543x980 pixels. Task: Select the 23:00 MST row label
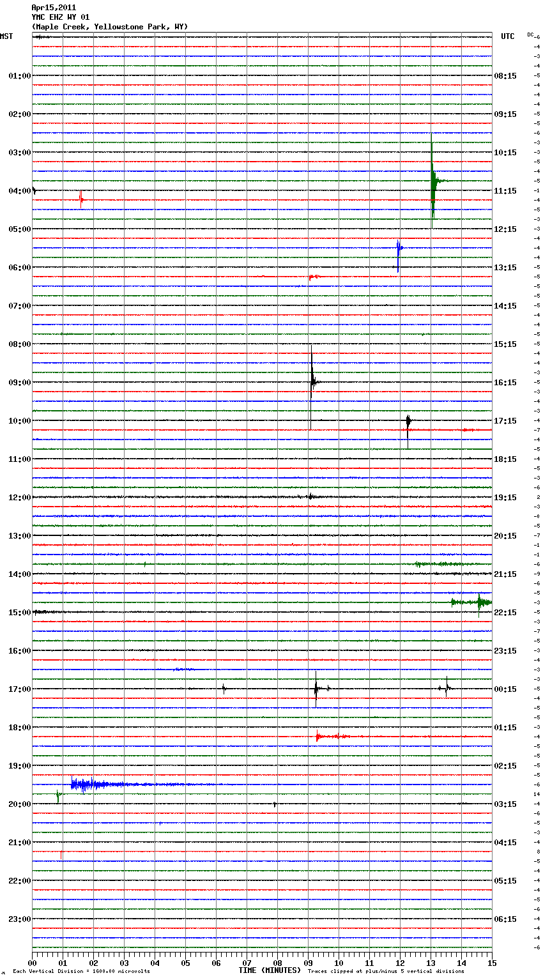point(19,919)
